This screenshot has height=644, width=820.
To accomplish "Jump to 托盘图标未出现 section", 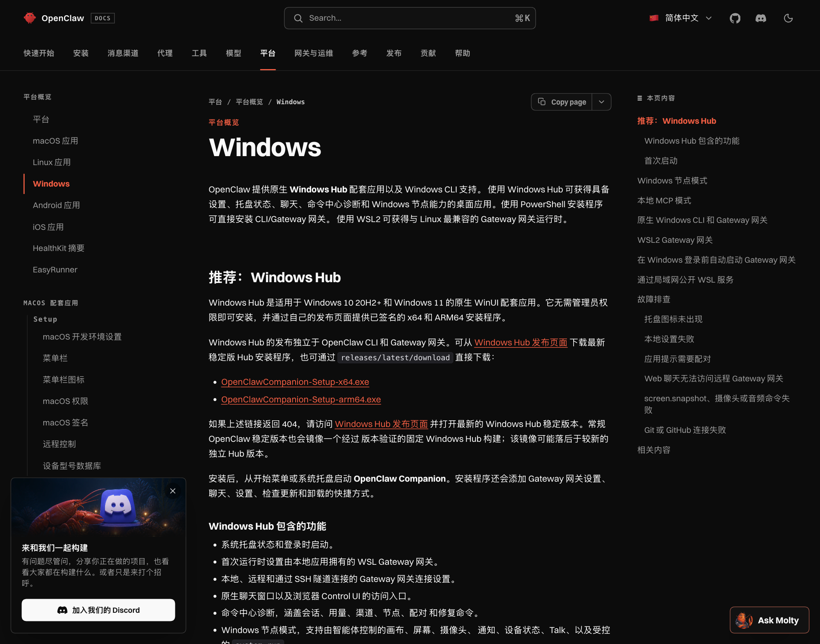I will (673, 319).
